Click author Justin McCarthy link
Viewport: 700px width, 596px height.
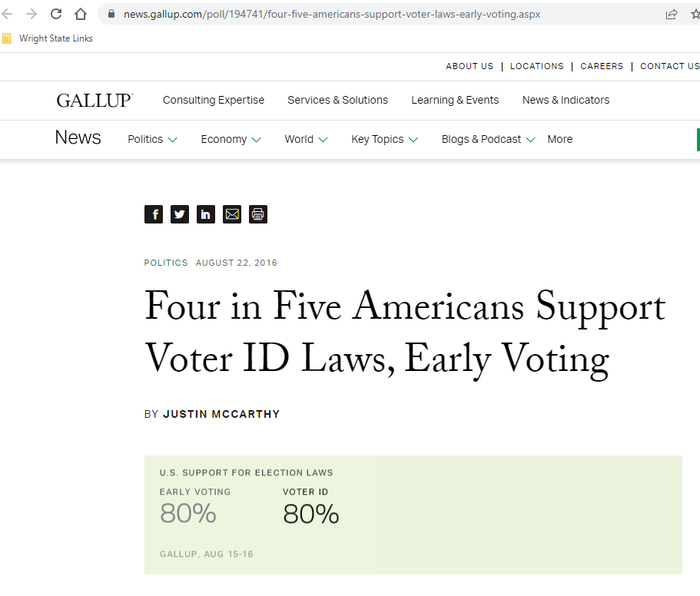[221, 414]
